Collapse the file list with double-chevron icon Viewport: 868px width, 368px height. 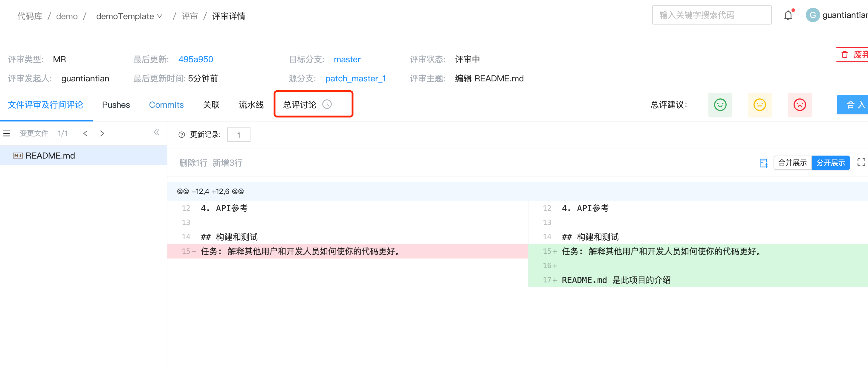tap(156, 133)
